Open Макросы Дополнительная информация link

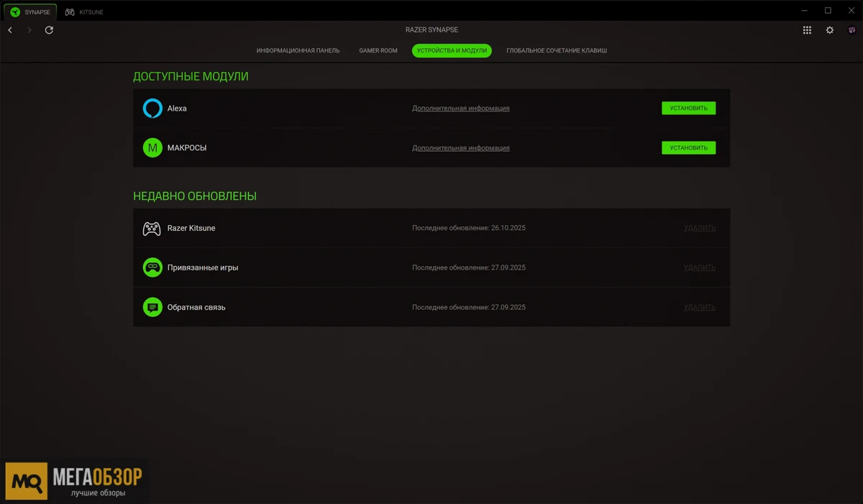click(460, 148)
